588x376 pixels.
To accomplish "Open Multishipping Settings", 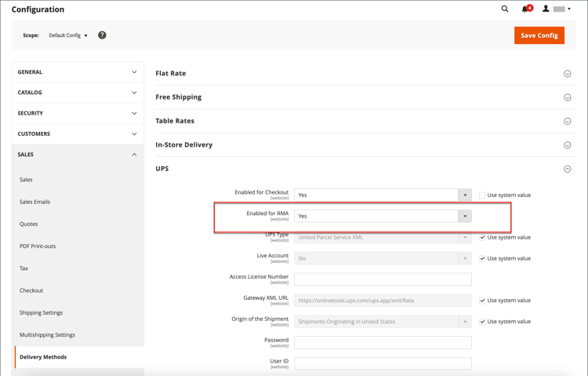I will (x=47, y=334).
